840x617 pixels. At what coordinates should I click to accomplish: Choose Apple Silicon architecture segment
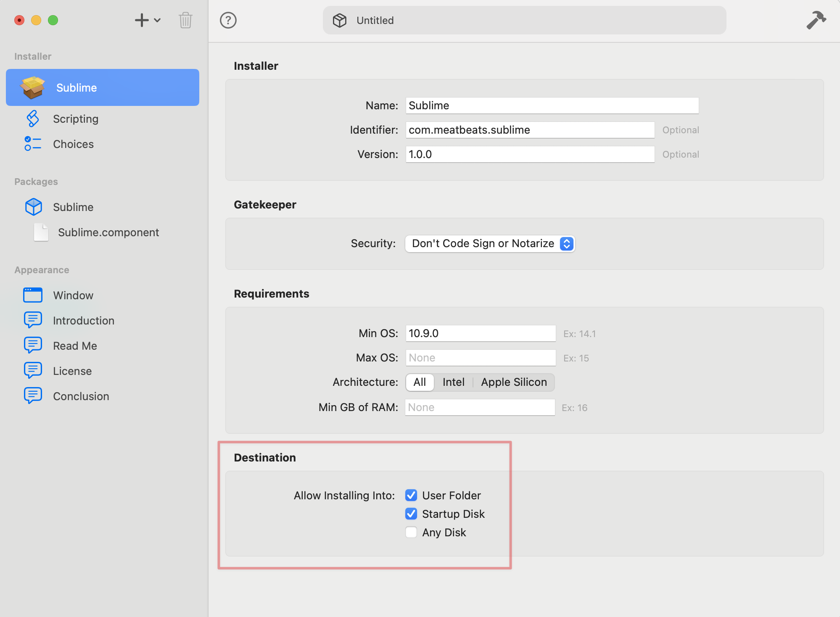point(514,382)
